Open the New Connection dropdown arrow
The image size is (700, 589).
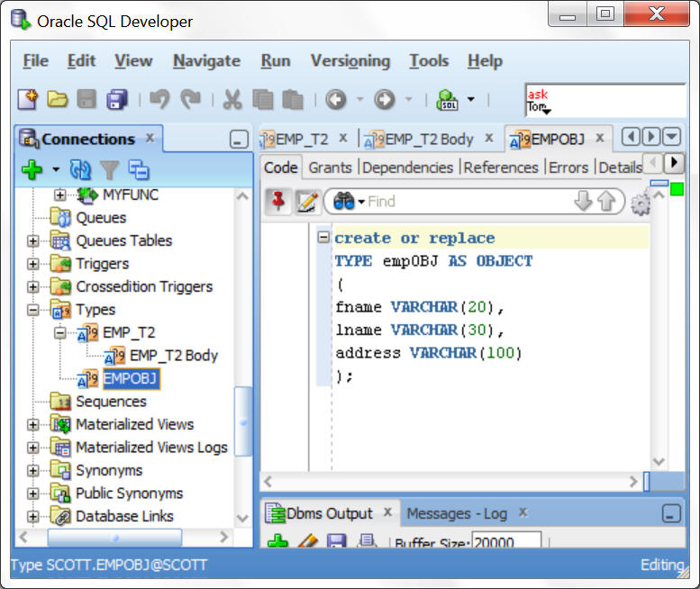56,169
